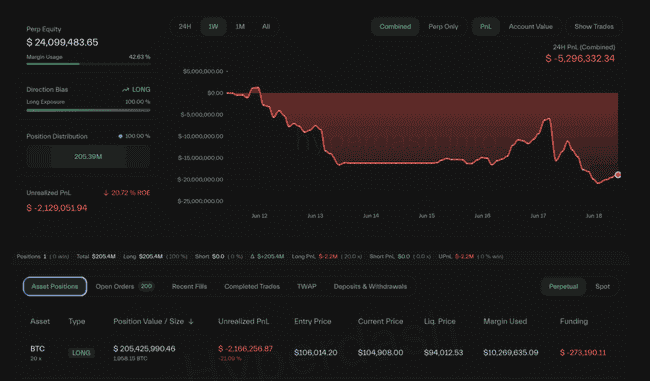Viewport: 650px width, 381px height.
Task: Click the Current Price column header
Action: pos(381,321)
